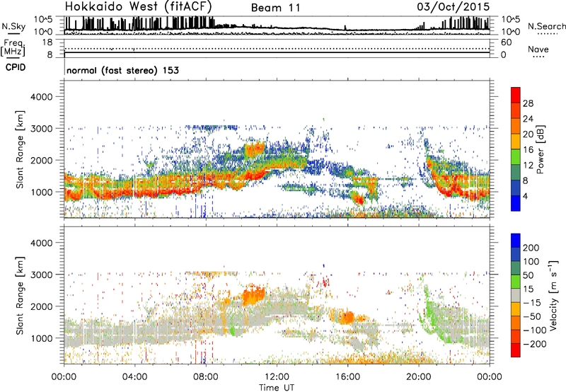Viewport: 566px width, 392px height.
Task: Click the '20:00' time axis tick label
Action: point(419,377)
